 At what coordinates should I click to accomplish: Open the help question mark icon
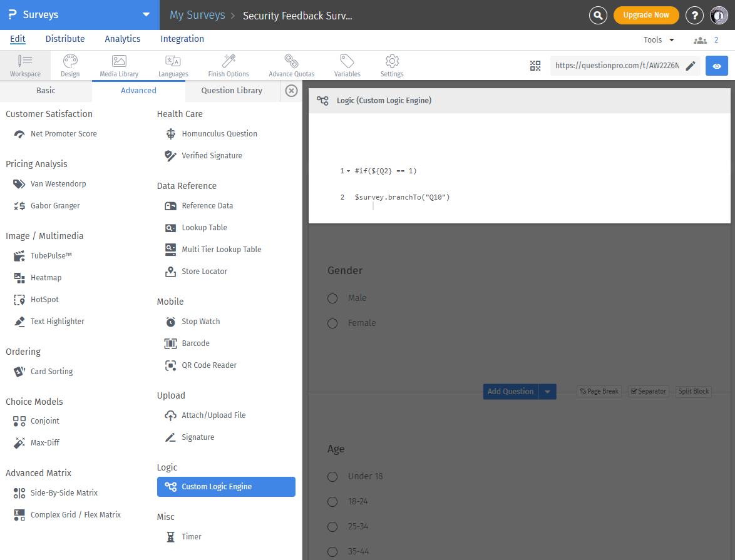[694, 15]
